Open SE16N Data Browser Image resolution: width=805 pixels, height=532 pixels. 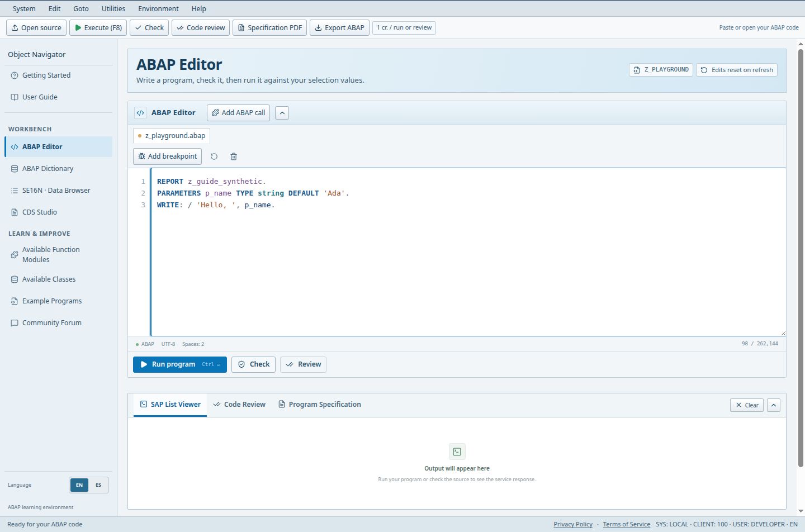point(58,191)
